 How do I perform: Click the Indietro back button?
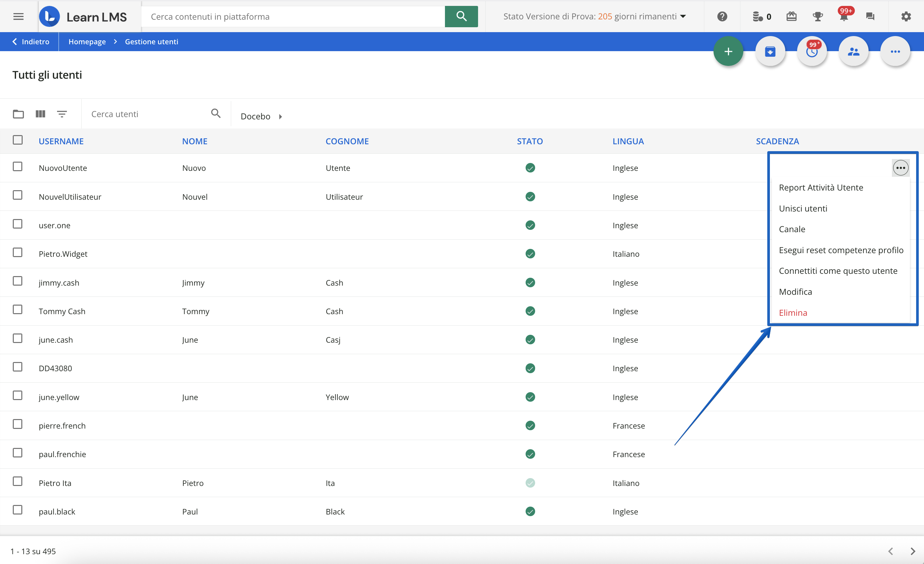pos(31,41)
